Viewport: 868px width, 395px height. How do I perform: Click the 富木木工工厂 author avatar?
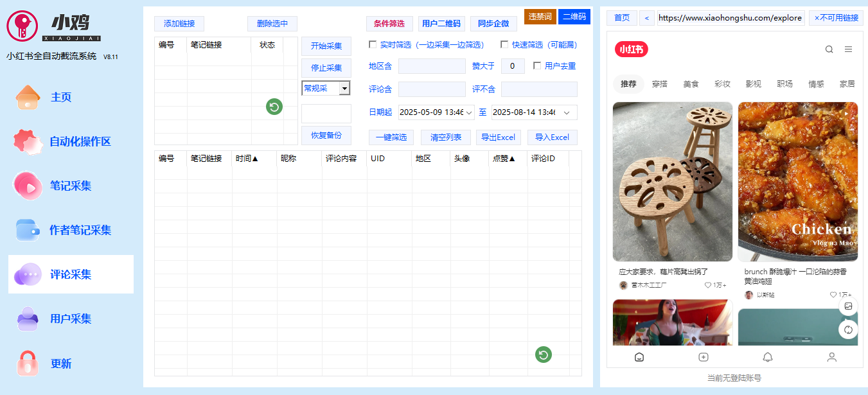tap(623, 285)
